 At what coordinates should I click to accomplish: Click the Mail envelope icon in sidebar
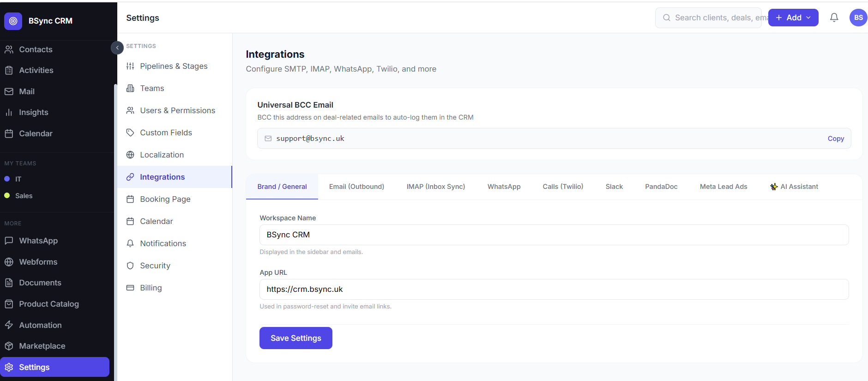coord(9,91)
